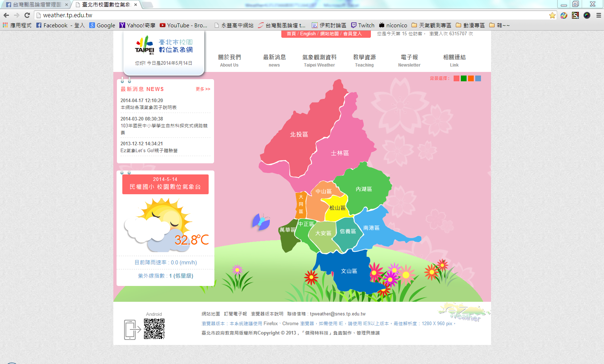The image size is (604, 364).
Task: Open the 關於我們 About Us menu
Action: pyautogui.click(x=229, y=60)
